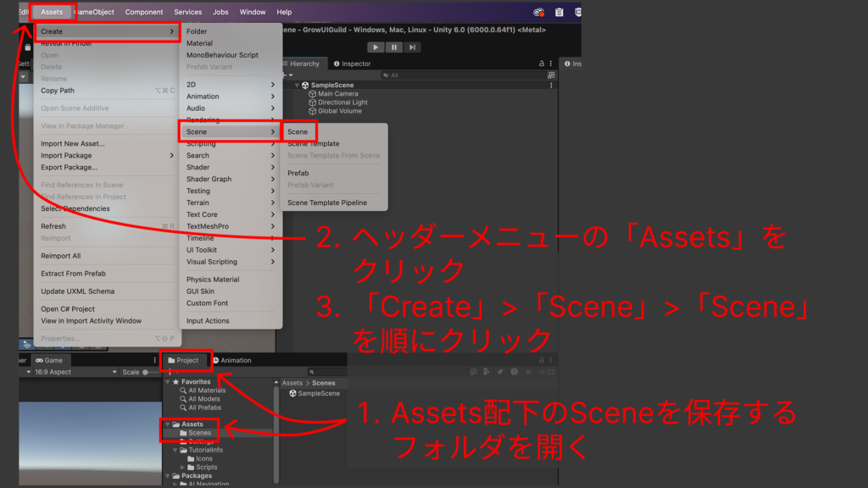The height and width of the screenshot is (488, 868).
Task: Choose Scene in the Scene submenu
Action: click(x=298, y=132)
